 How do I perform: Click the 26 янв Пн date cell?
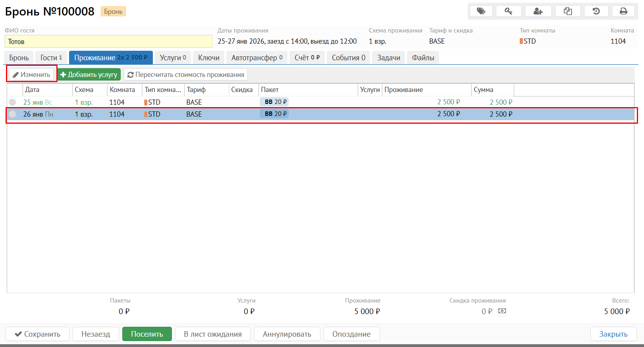click(38, 114)
